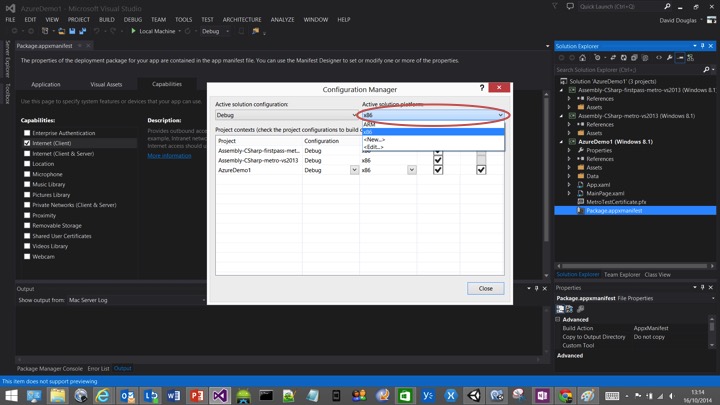
Task: Click the Alphabetical sort icon in Properties panel
Action: pyautogui.click(x=569, y=309)
